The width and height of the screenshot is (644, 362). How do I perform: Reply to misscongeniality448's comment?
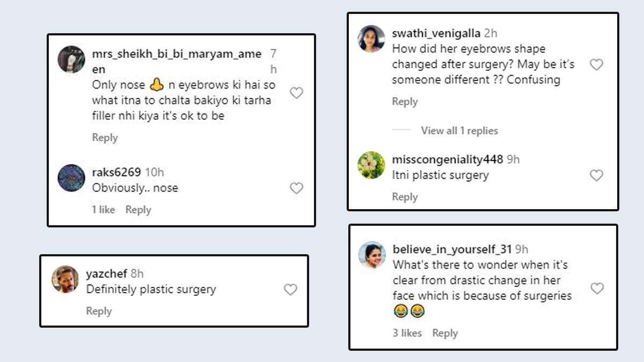(405, 197)
